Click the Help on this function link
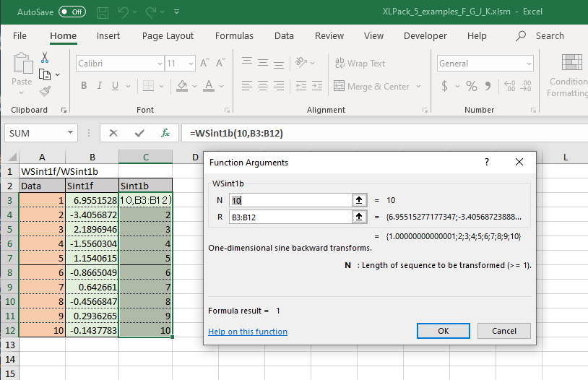This screenshot has height=380, width=588. (248, 332)
